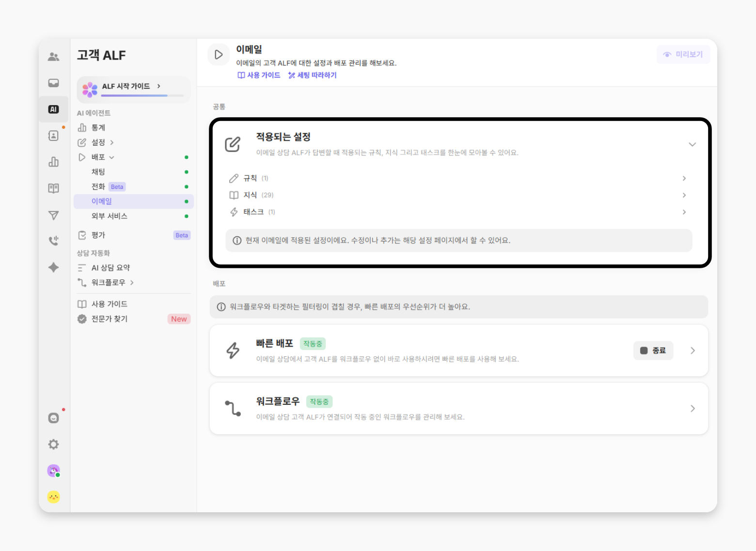Screen dimensions: 756x551
Task: Stop quick deploy with 종료 button
Action: (653, 351)
